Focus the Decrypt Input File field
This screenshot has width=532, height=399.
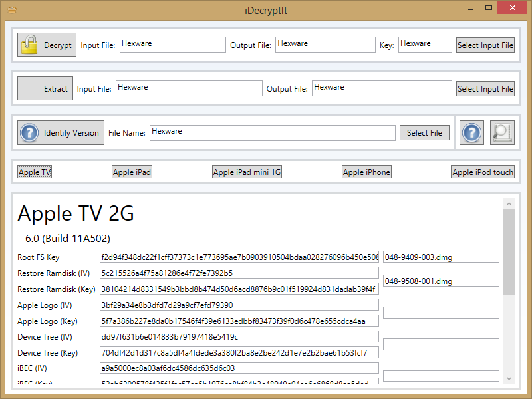pos(173,45)
